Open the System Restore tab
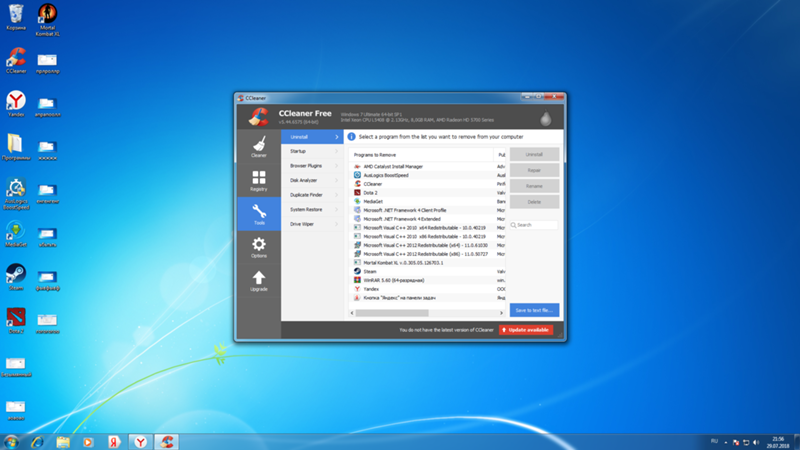The height and width of the screenshot is (450, 800). click(312, 209)
